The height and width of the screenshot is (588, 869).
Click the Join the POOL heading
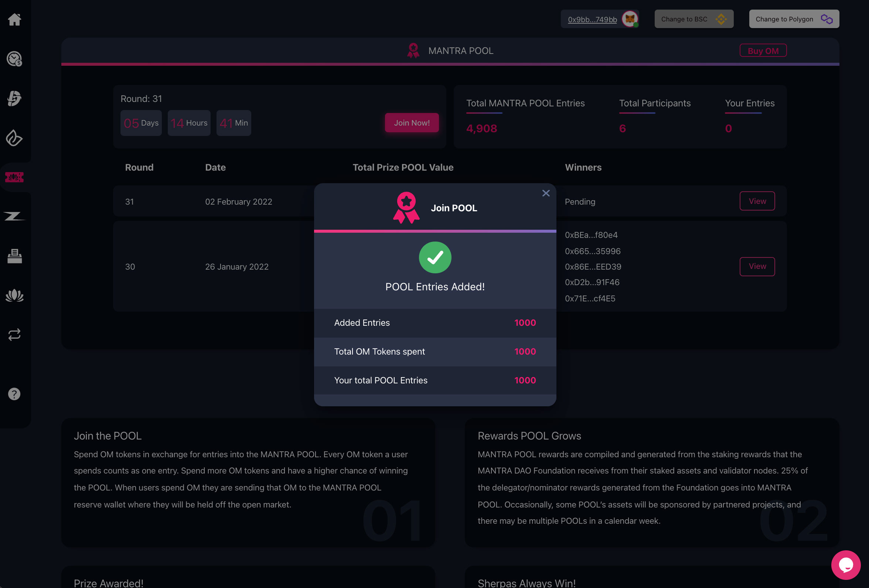coord(108,436)
